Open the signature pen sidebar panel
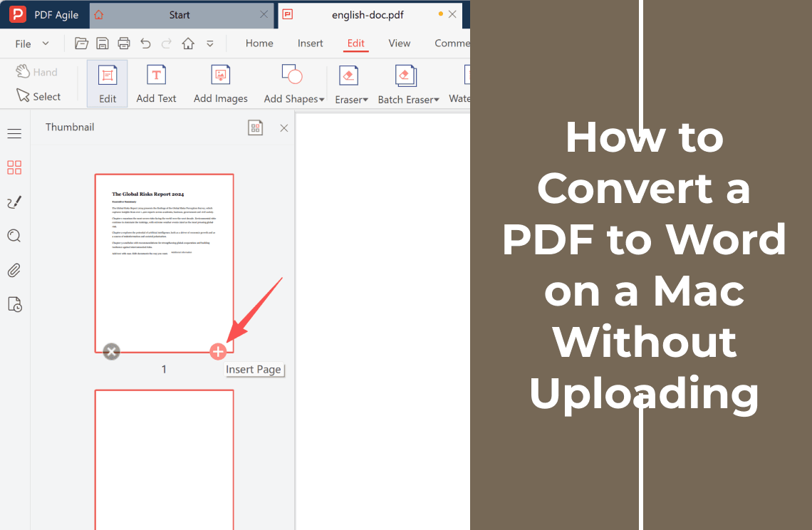This screenshot has width=812, height=530. pos(14,202)
